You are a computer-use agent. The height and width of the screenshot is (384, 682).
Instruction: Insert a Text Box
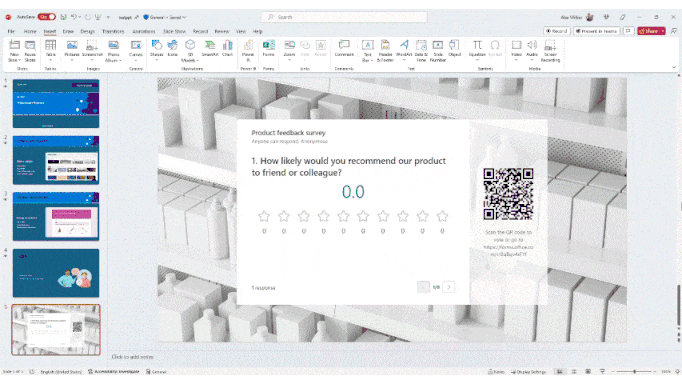368,51
